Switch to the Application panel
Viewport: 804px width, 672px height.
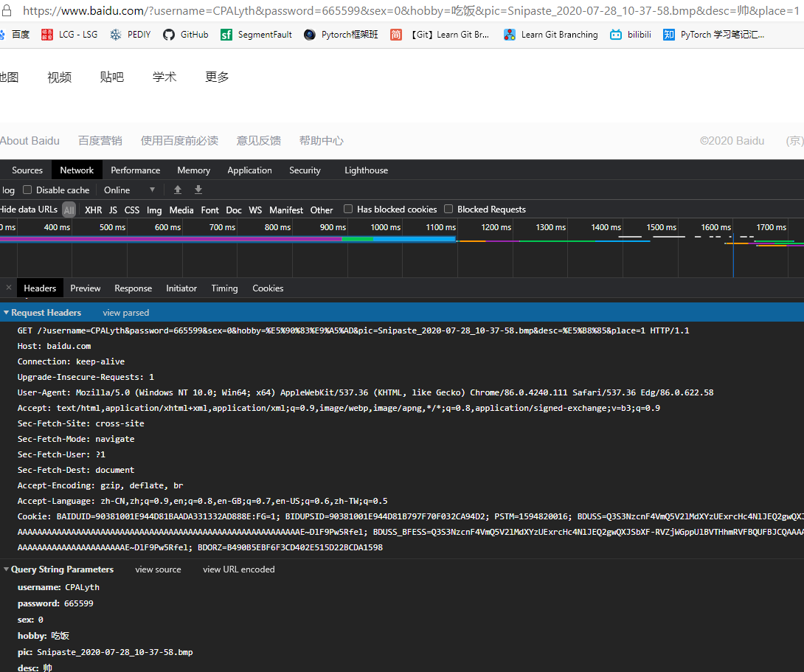pos(250,170)
